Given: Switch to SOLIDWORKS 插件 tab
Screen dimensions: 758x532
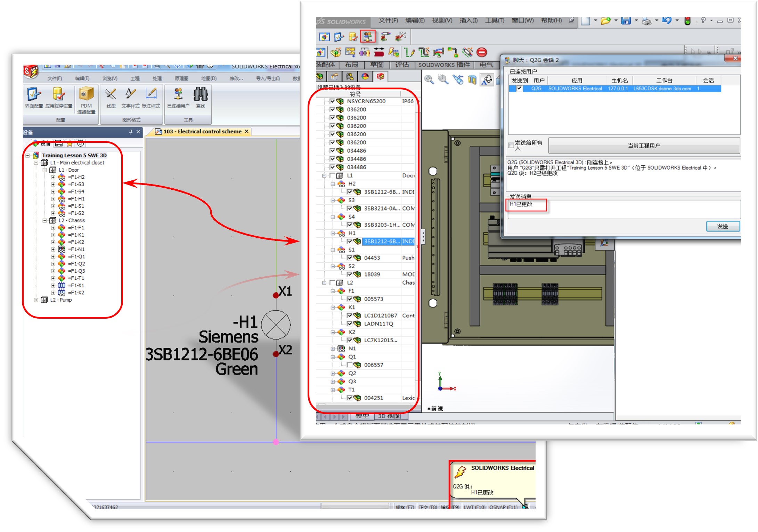Looking at the screenshot, I should (x=444, y=65).
